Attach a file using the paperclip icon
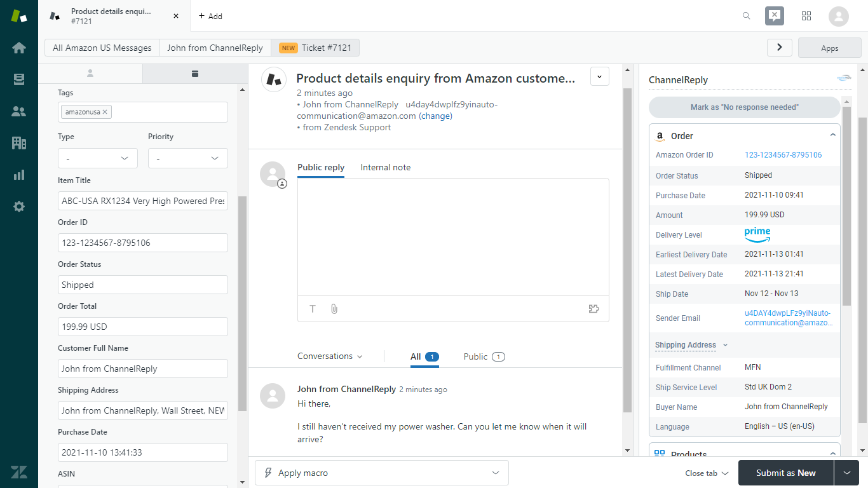Image resolution: width=868 pixels, height=488 pixels. pos(334,309)
